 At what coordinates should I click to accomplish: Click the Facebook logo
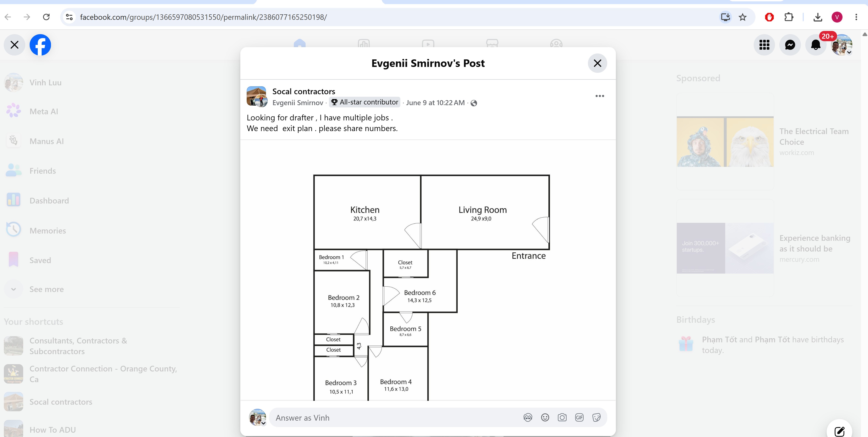tap(40, 45)
